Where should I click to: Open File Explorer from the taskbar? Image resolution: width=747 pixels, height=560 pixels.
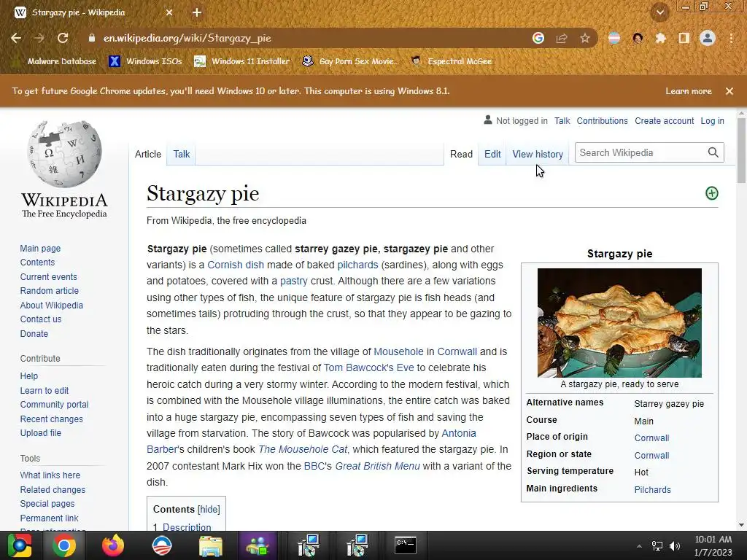click(x=211, y=545)
